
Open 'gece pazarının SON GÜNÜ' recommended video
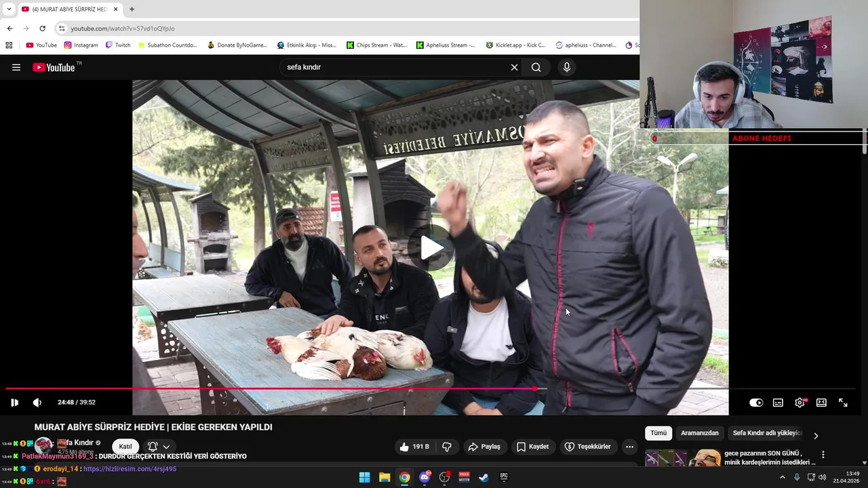click(x=770, y=457)
